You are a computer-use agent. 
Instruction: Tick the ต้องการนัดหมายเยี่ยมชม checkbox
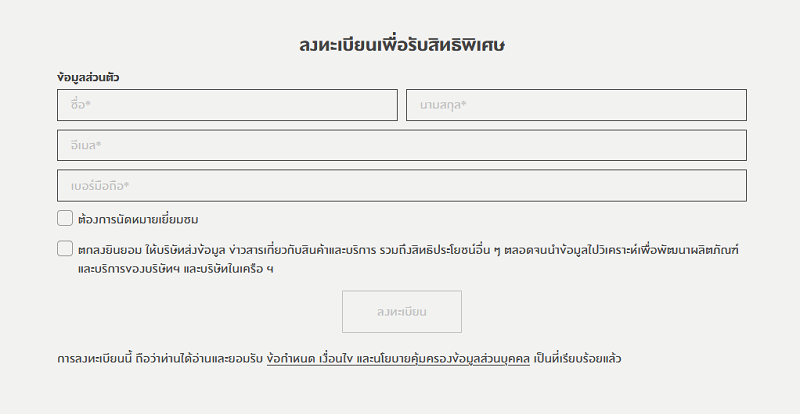pyautogui.click(x=65, y=218)
